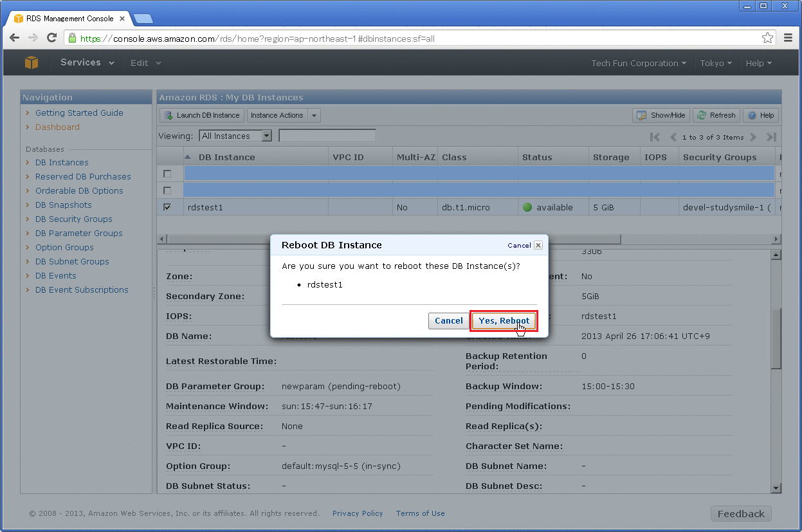Navigate to DB Snapshots
This screenshot has width=802, height=532.
tap(63, 205)
